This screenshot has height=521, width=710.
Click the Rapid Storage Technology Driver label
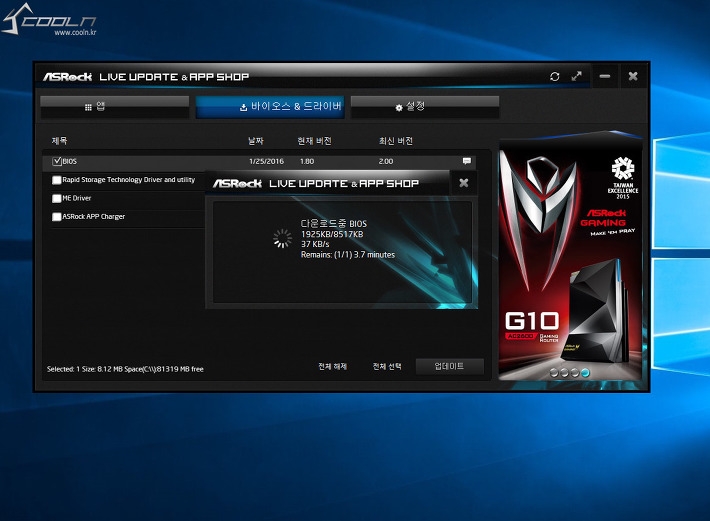[x=129, y=180]
